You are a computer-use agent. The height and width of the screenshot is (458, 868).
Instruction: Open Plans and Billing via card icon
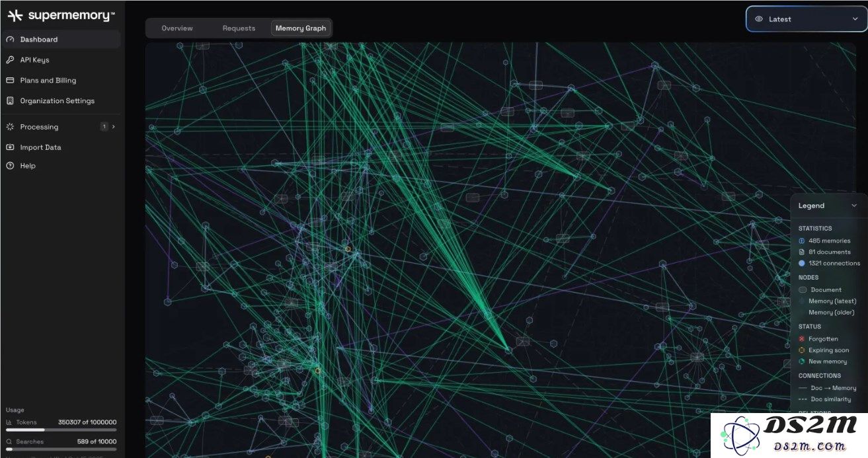(9, 80)
